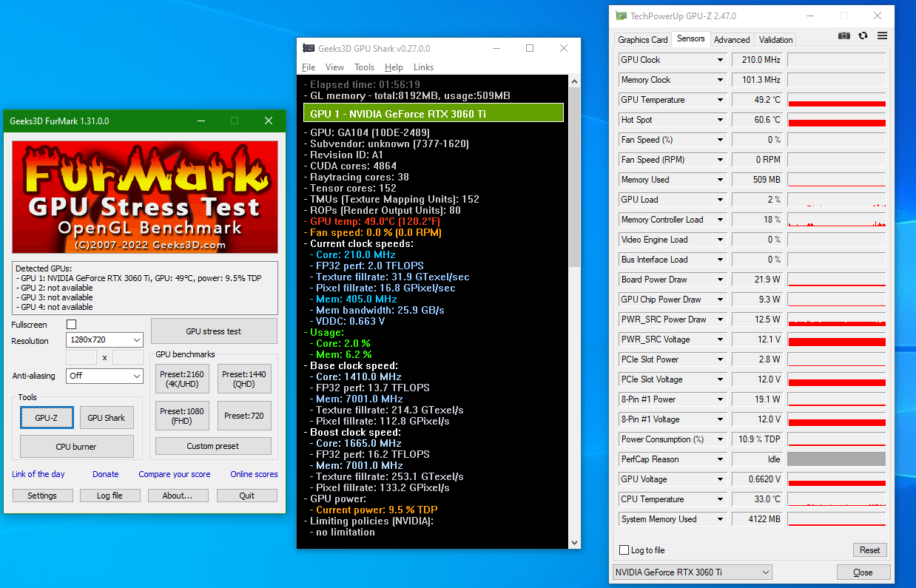Start the GPU stress test

click(214, 331)
